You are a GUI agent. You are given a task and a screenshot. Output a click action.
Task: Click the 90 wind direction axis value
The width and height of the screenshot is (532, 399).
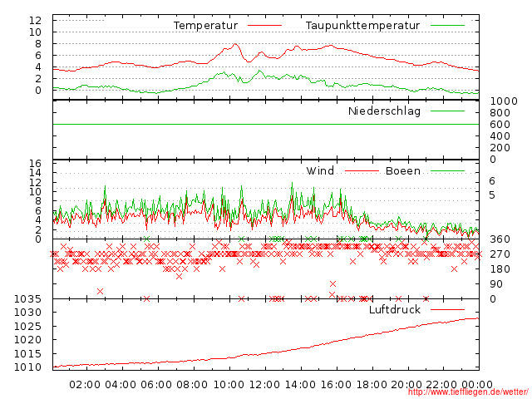pos(496,284)
